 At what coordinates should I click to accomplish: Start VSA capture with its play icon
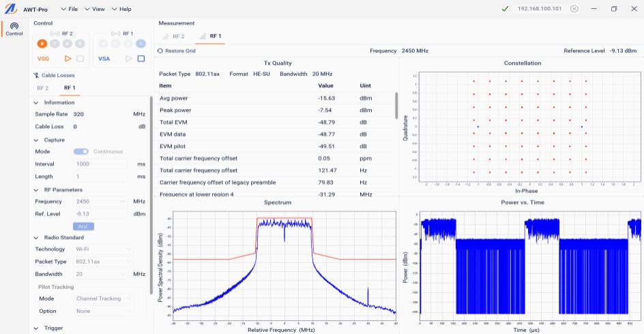pos(128,59)
